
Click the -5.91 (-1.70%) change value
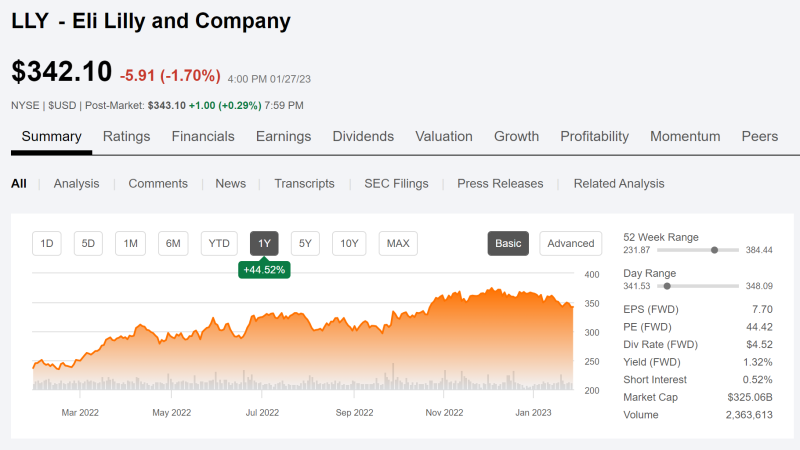170,76
